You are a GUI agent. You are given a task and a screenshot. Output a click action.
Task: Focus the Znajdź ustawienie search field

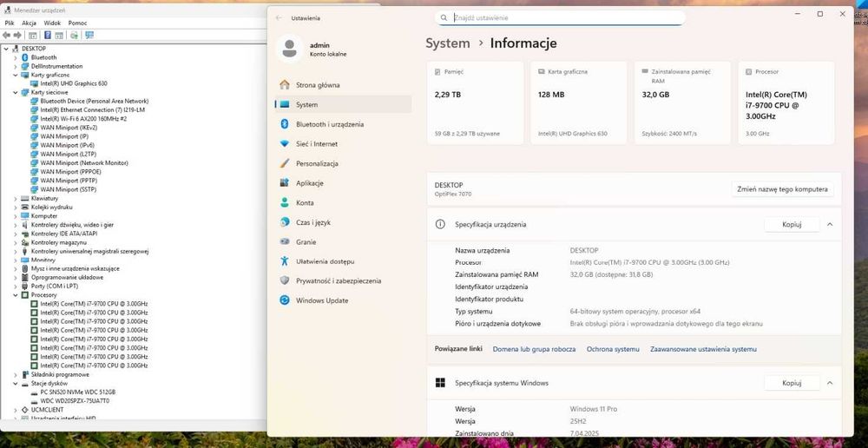560,17
